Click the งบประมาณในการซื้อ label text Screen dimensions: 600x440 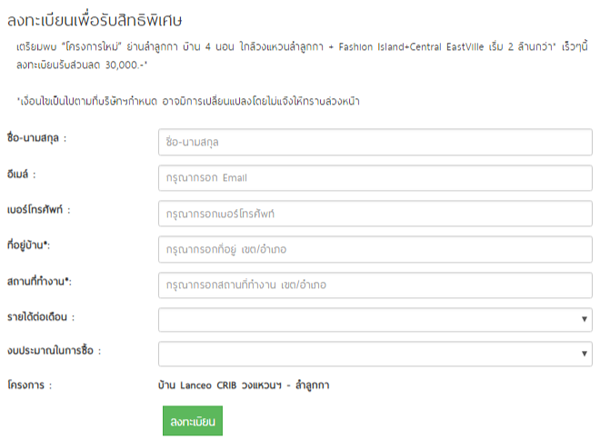tap(53, 351)
